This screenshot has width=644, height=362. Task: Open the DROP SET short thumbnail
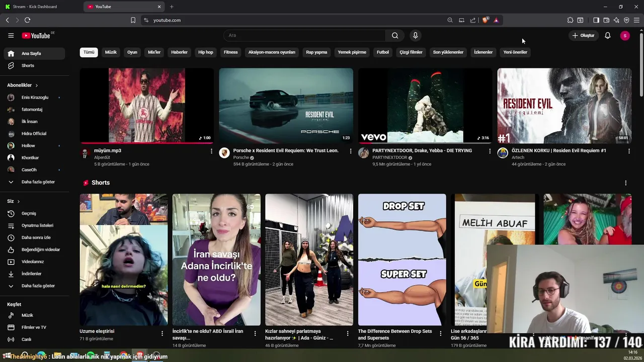(402, 259)
